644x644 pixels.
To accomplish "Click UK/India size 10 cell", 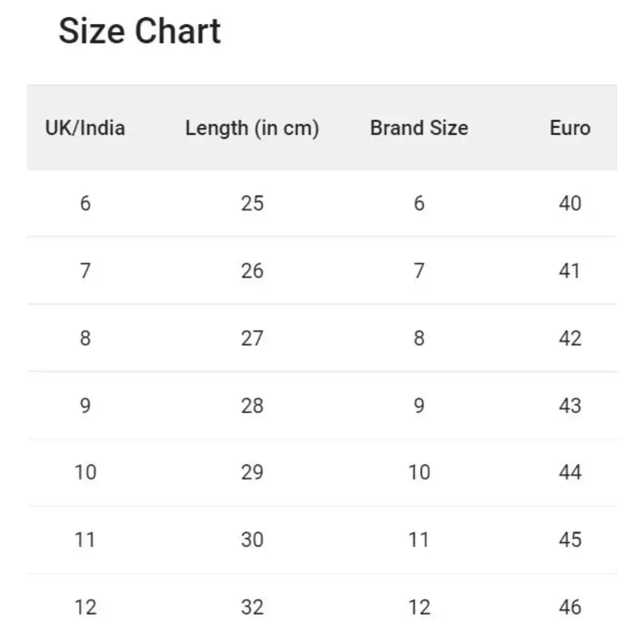I will 85,472.
